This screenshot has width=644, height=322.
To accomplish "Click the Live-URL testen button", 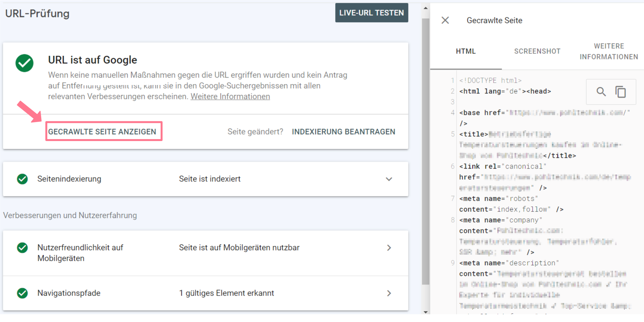I will point(372,13).
